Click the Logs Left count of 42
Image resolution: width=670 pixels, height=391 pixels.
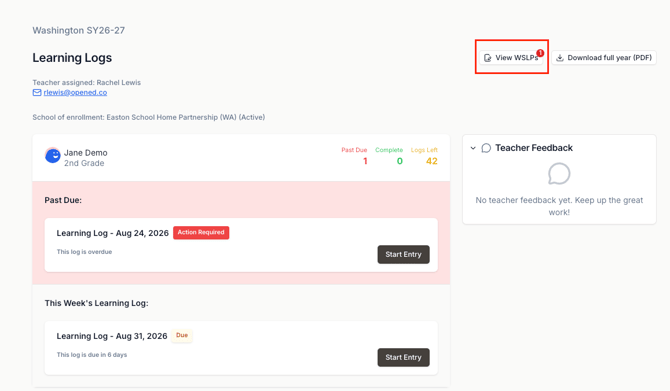432,161
